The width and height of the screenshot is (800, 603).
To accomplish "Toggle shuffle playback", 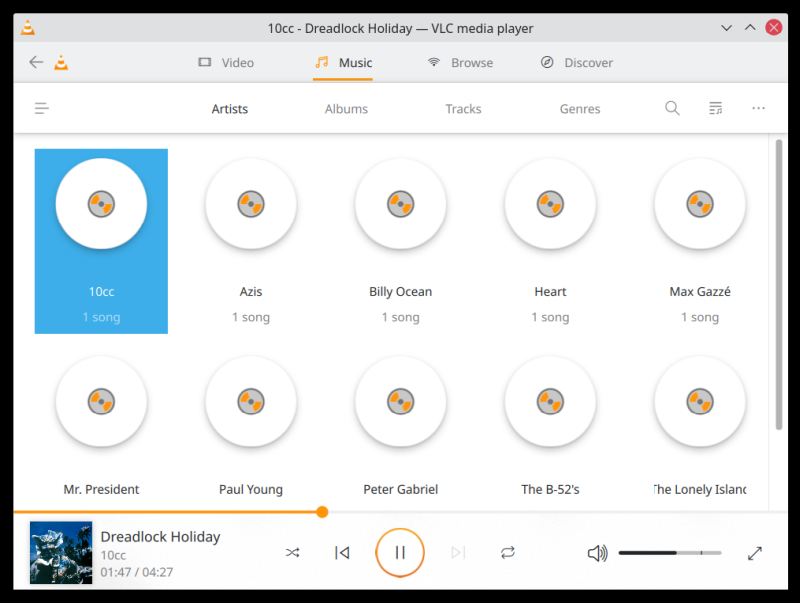I will tap(292, 552).
